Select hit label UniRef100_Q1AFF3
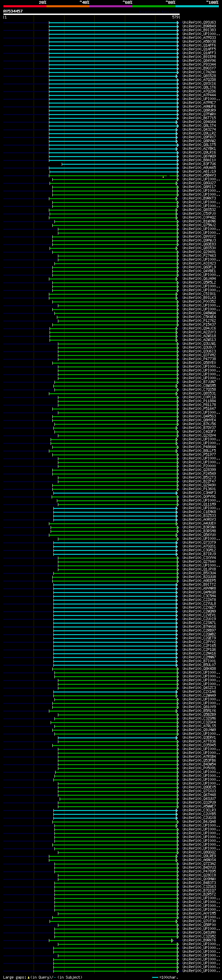 (x=199, y=53)
